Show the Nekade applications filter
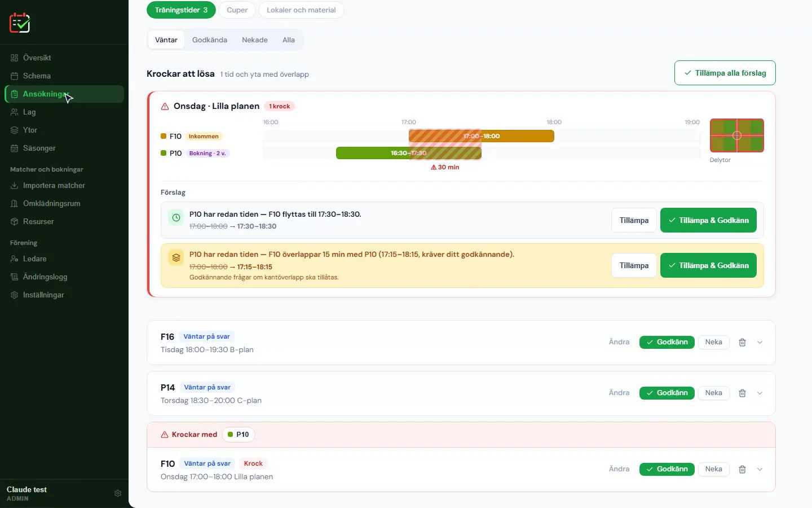Image resolution: width=812 pixels, height=508 pixels. click(255, 40)
